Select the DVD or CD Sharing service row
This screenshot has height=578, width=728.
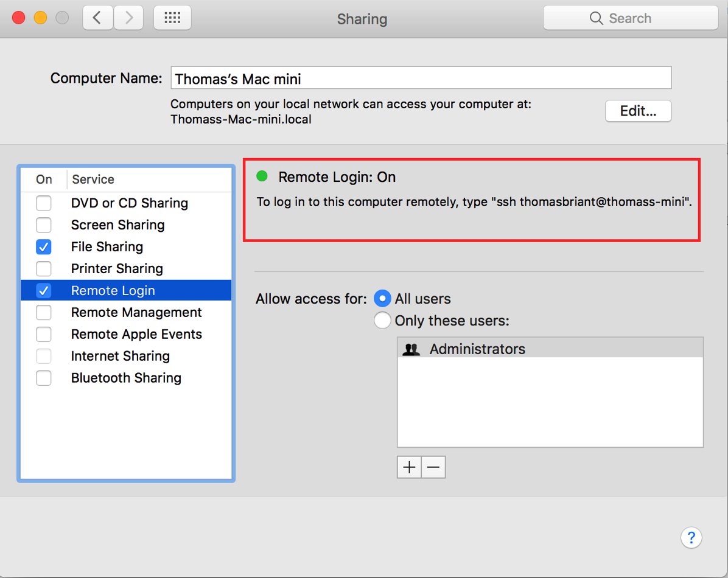coord(126,203)
